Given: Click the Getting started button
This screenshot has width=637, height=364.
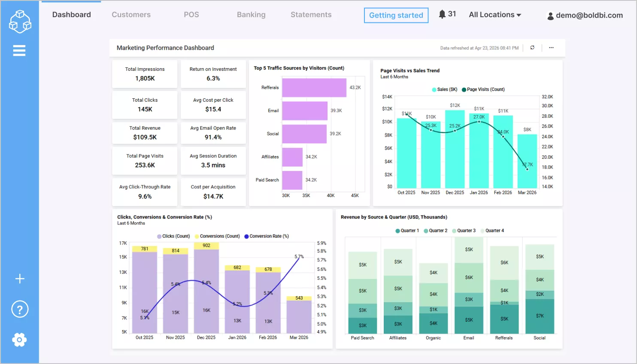Looking at the screenshot, I should click(x=396, y=15).
